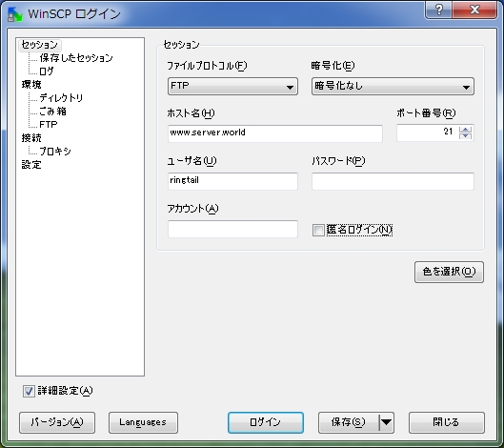Click the help question mark button
Image resolution: width=504 pixels, height=448 pixels.
[x=439, y=10]
